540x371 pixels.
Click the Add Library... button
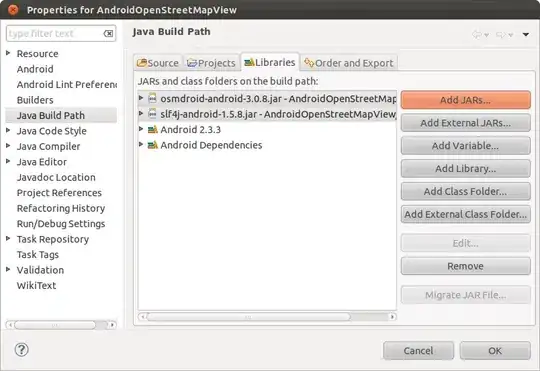(x=466, y=168)
